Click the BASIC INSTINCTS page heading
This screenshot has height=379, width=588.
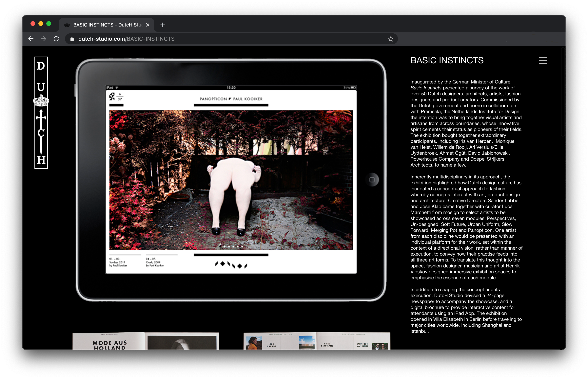click(x=447, y=60)
